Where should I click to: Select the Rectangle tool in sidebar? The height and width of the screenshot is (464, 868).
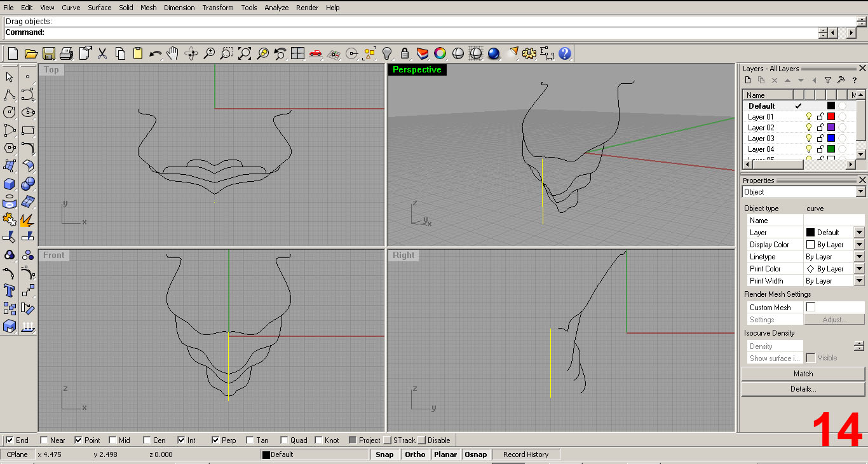(x=28, y=130)
